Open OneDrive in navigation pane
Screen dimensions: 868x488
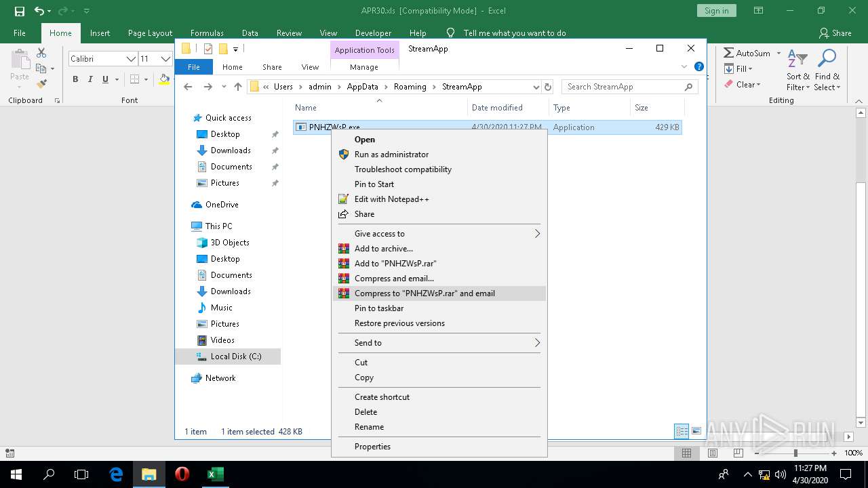click(222, 204)
